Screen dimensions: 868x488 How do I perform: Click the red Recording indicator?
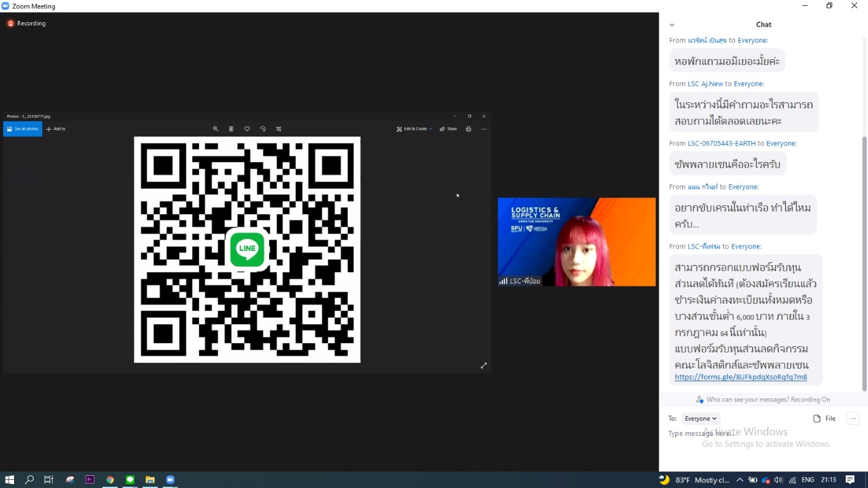27,24
